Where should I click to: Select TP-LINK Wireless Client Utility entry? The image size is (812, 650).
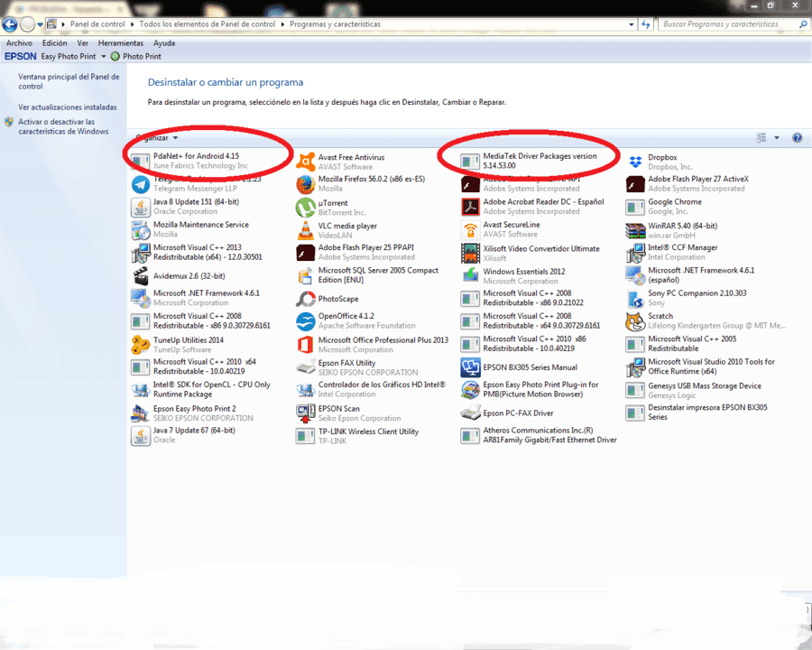357,436
